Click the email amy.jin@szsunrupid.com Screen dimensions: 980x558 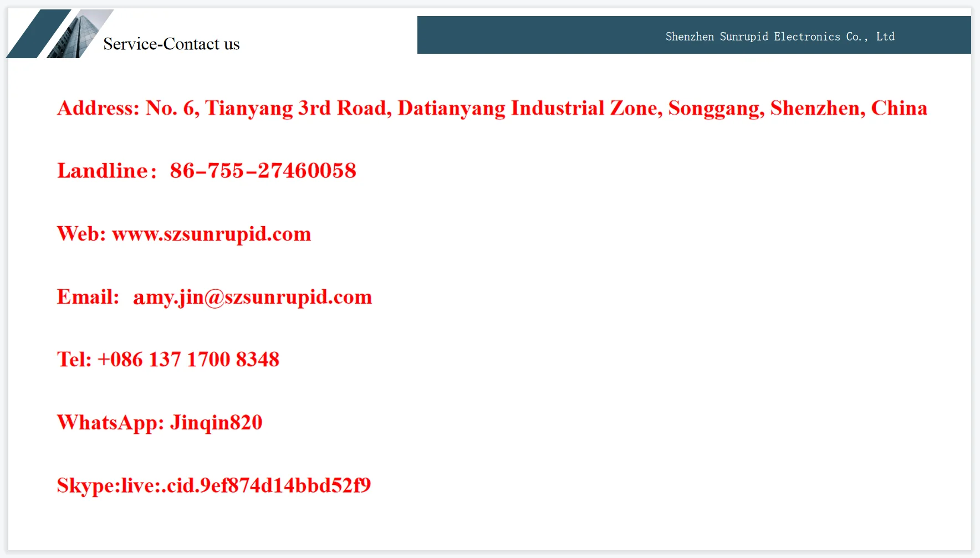pos(253,298)
